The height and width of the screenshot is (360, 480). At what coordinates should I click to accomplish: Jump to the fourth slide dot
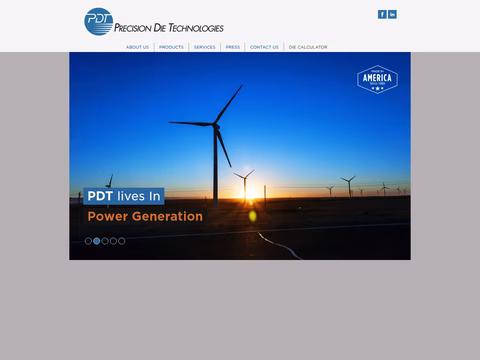point(113,241)
